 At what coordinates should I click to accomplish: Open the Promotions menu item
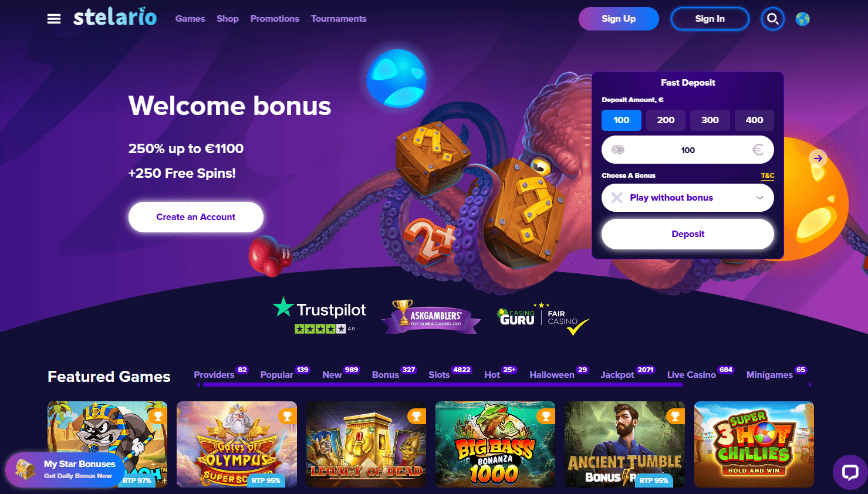(x=275, y=19)
